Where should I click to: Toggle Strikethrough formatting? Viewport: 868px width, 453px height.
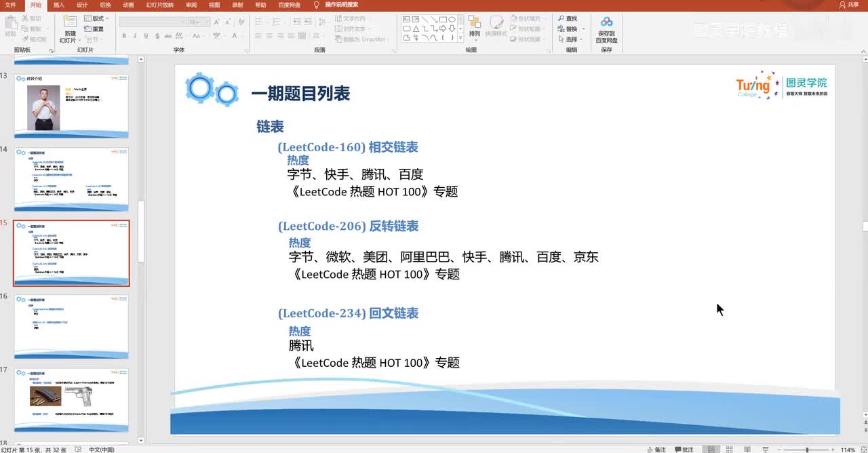point(168,36)
